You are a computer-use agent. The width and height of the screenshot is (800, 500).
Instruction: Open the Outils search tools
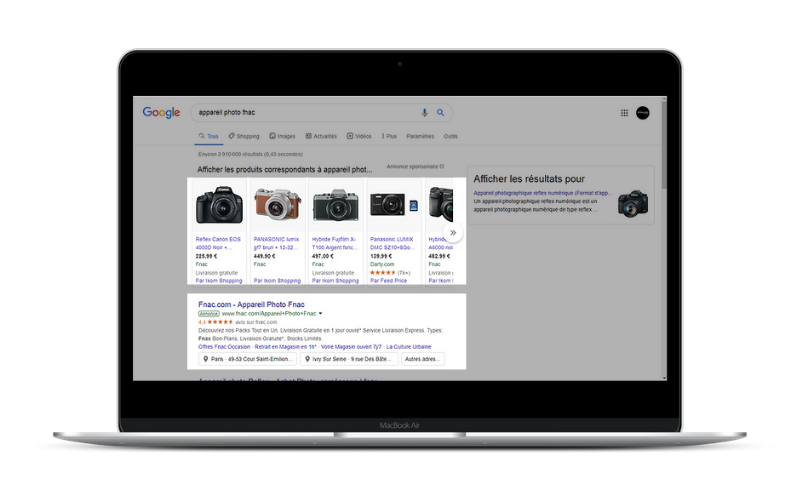point(451,136)
